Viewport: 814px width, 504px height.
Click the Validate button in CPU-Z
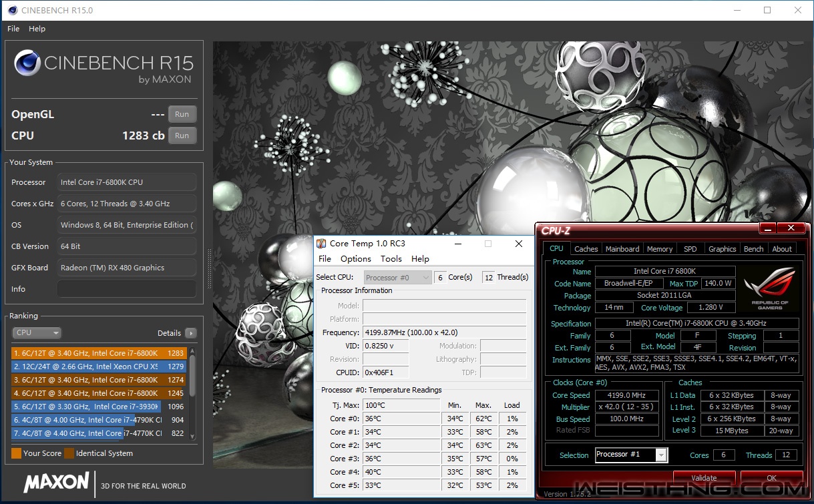[704, 478]
